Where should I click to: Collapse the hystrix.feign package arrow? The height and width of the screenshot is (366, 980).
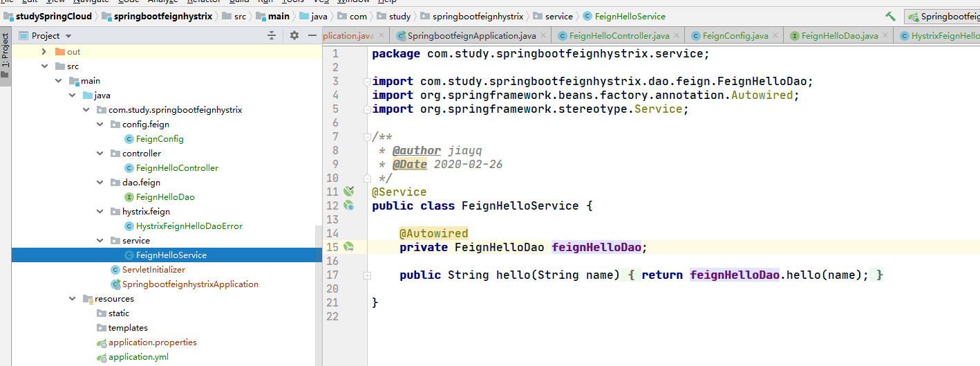click(x=100, y=212)
